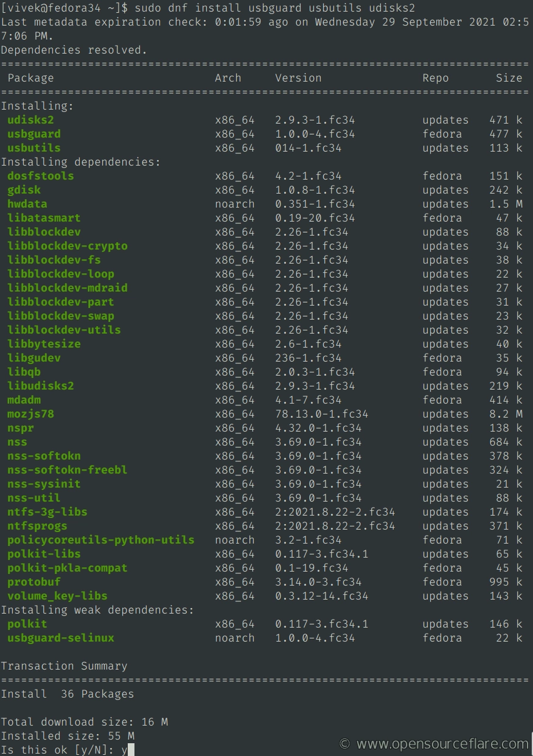Click the usbguard package name

click(34, 134)
